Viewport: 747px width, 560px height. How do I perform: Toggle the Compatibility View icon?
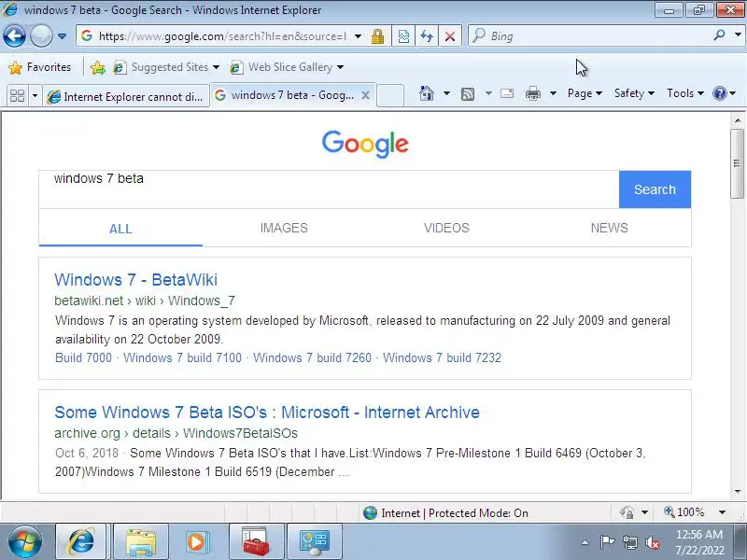[x=403, y=36]
